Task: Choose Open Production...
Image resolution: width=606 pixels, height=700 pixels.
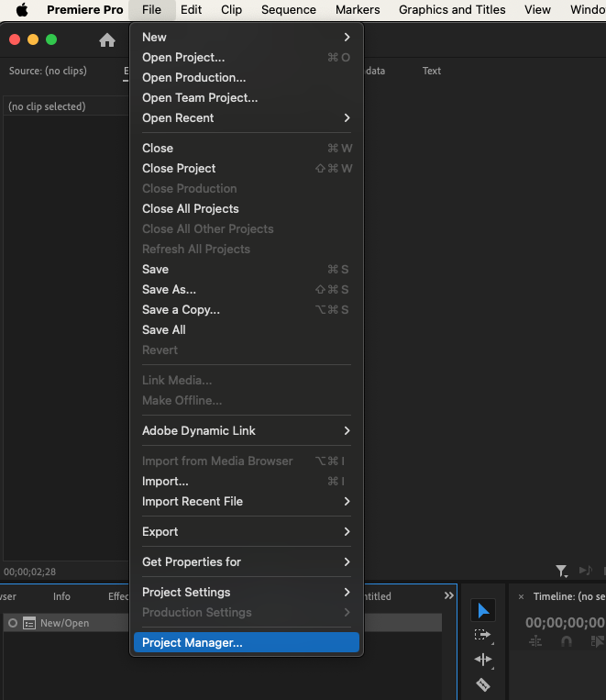Action: pyautogui.click(x=247, y=77)
